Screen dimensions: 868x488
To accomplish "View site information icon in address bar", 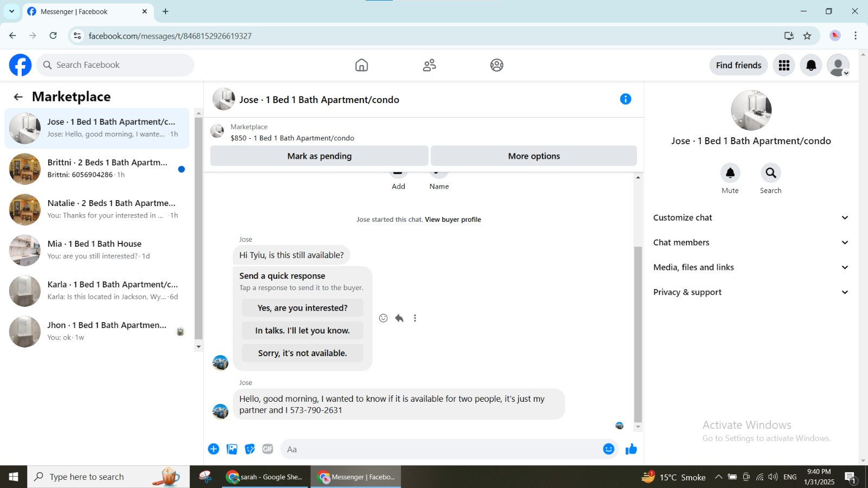I will point(77,36).
